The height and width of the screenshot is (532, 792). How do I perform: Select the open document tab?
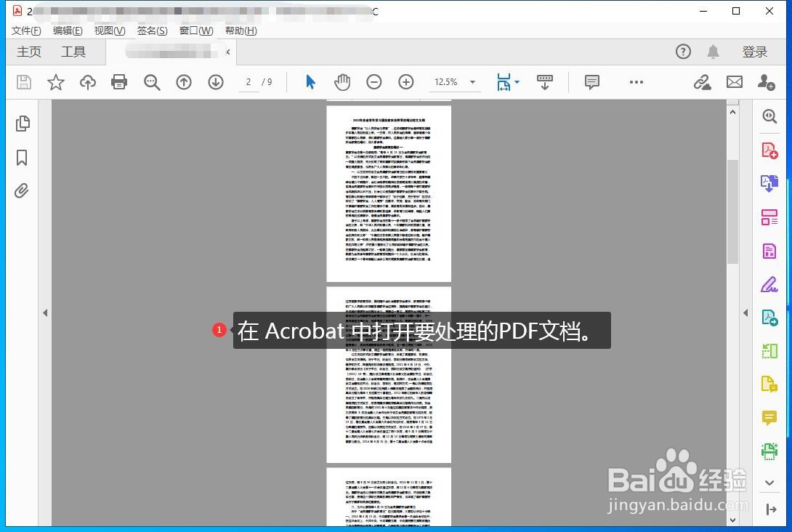tap(171, 52)
